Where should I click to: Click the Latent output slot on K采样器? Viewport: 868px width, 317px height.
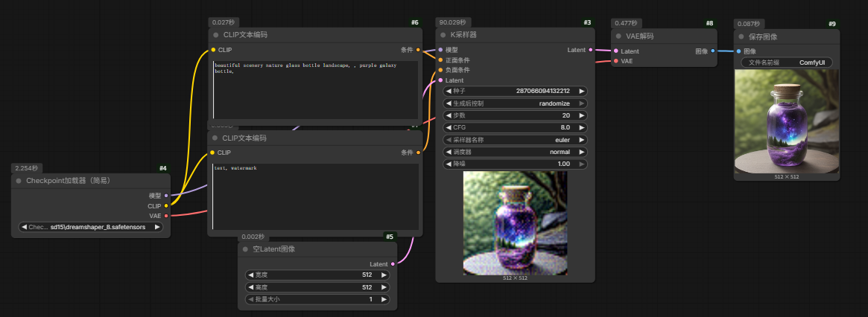pyautogui.click(x=590, y=50)
